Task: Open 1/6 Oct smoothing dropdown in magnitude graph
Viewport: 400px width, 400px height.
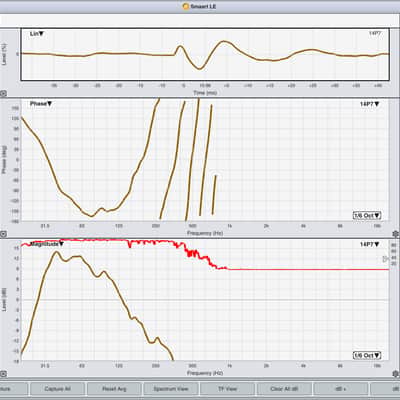Action: (x=367, y=355)
